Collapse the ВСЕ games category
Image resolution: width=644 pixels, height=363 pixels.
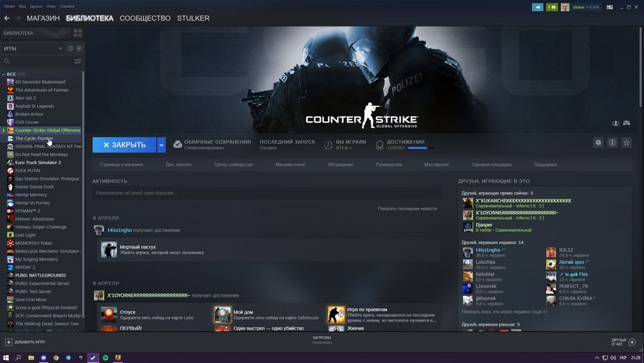click(4, 74)
